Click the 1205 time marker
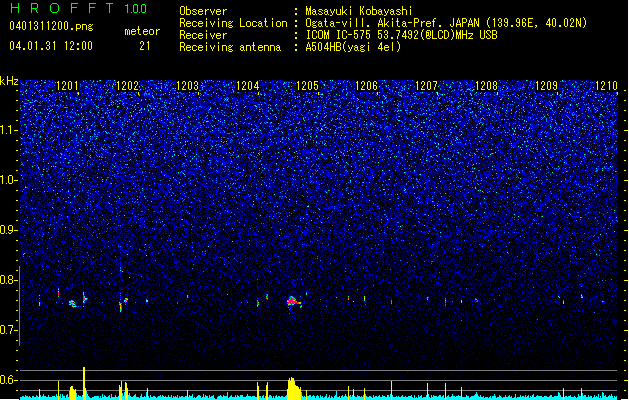Image resolution: width=629 pixels, height=400 pixels. (x=307, y=86)
